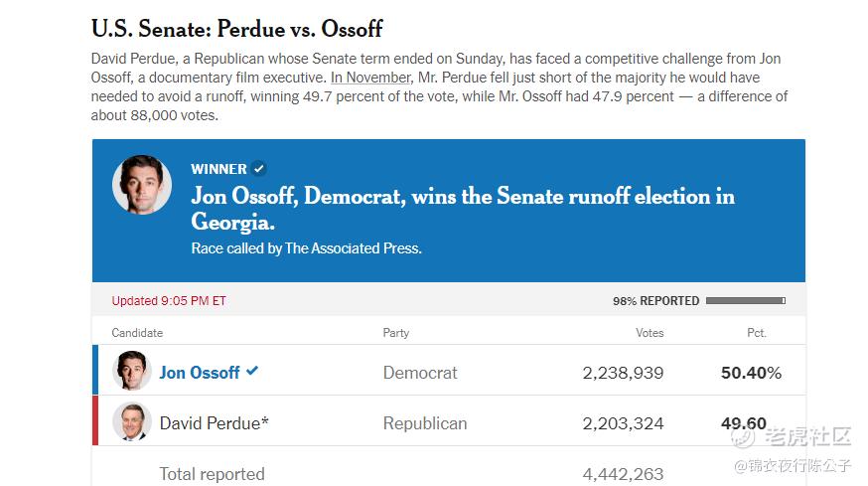Click the Party column header
This screenshot has height=486, width=868.
pyautogui.click(x=396, y=333)
